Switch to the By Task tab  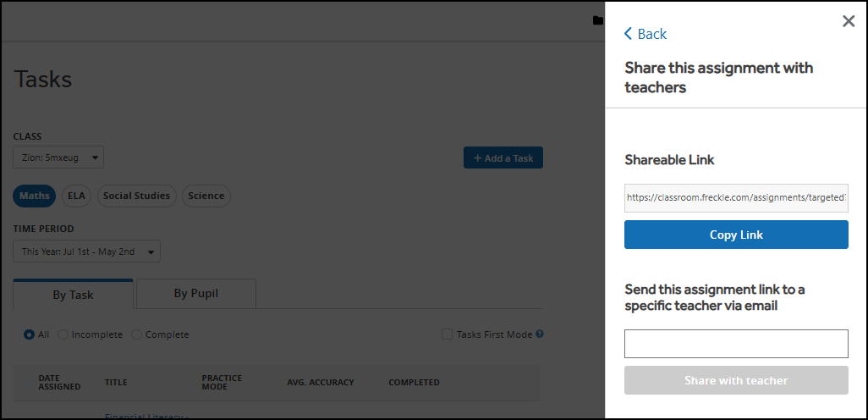point(73,294)
